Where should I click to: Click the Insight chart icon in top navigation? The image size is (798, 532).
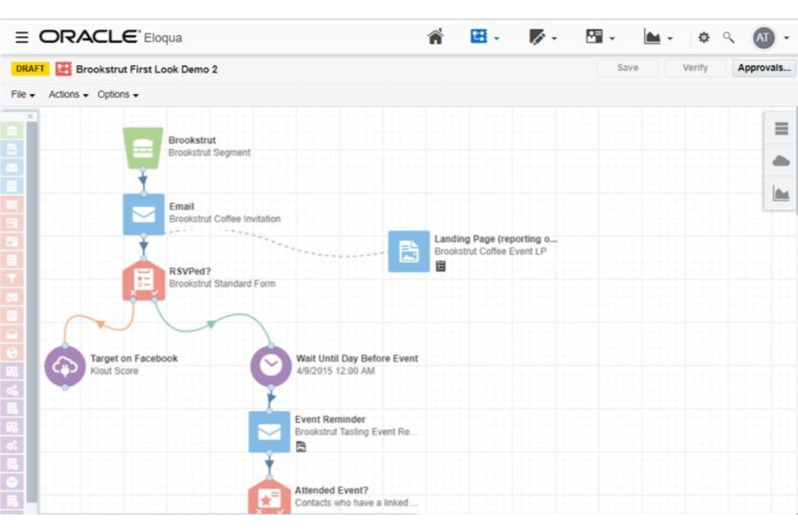point(652,37)
